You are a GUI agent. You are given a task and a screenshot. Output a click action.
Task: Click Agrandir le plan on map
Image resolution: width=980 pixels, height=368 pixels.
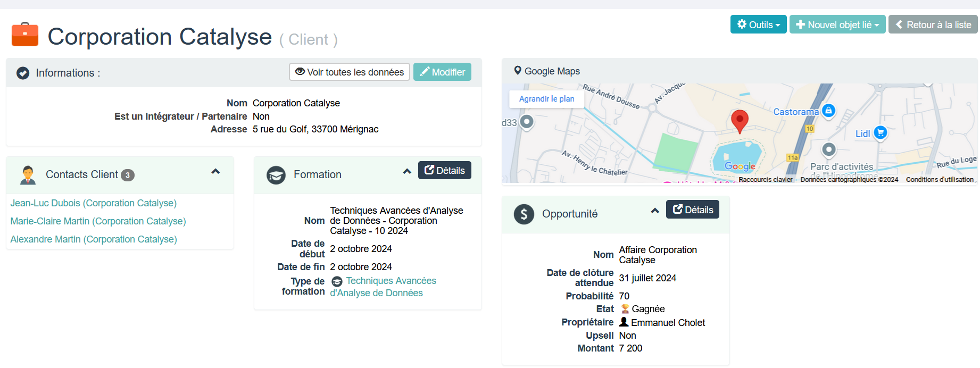(546, 99)
